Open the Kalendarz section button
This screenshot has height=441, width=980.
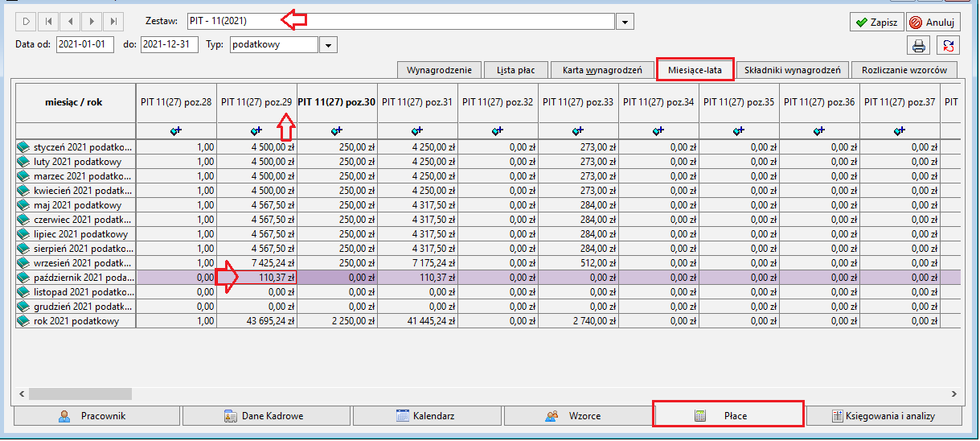(x=427, y=416)
